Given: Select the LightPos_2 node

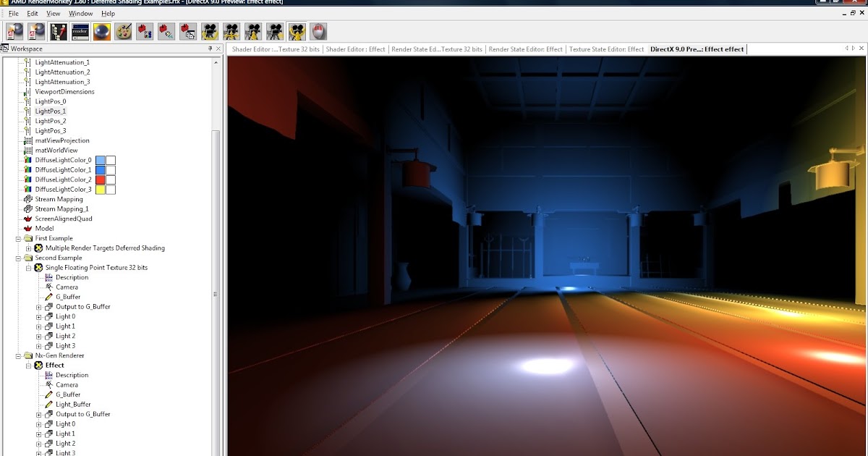Looking at the screenshot, I should (51, 121).
